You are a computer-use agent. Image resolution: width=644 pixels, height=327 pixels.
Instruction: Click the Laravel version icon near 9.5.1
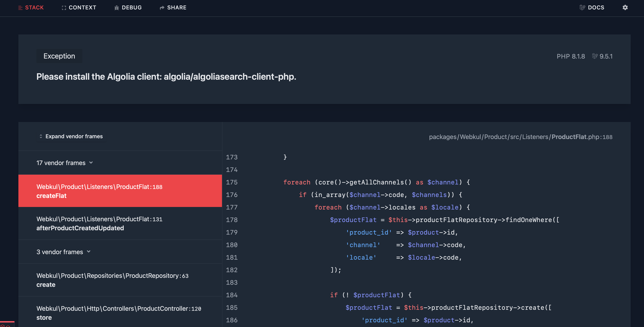tap(595, 56)
